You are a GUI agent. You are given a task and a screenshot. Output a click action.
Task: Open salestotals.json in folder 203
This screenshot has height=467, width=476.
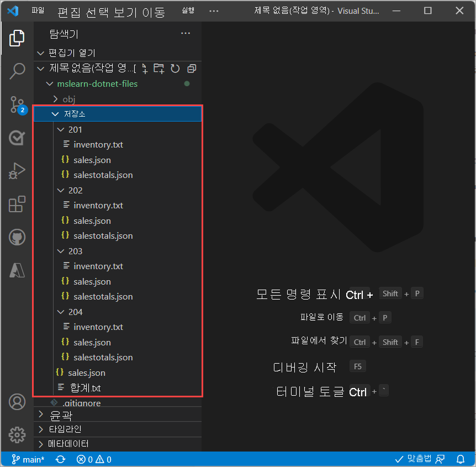[x=118, y=297]
